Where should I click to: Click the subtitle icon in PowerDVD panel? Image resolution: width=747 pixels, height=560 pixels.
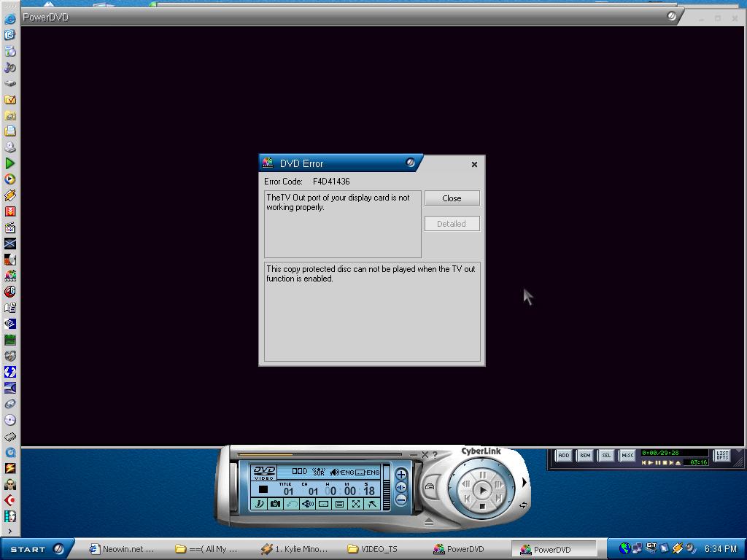[x=323, y=504]
